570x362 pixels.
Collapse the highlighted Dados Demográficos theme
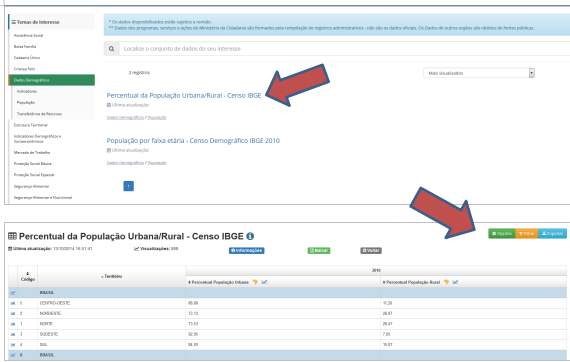(x=52, y=80)
